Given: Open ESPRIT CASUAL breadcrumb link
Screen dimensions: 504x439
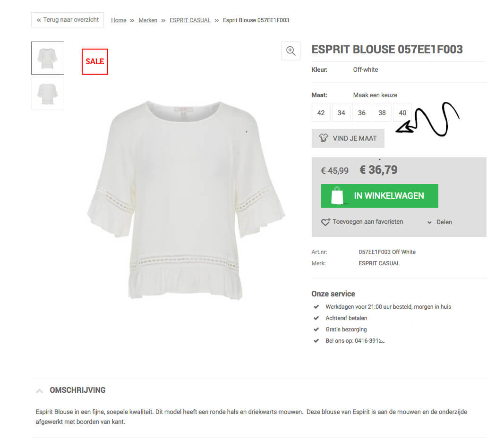Looking at the screenshot, I should coord(190,20).
